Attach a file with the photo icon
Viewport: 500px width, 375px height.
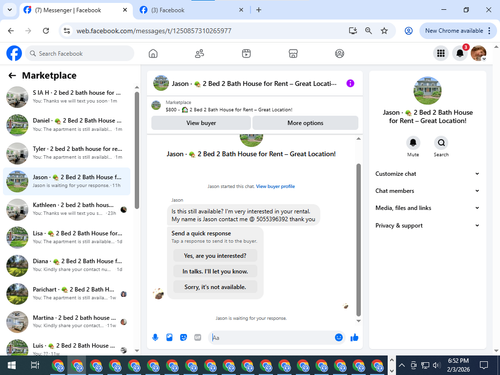[169, 338]
